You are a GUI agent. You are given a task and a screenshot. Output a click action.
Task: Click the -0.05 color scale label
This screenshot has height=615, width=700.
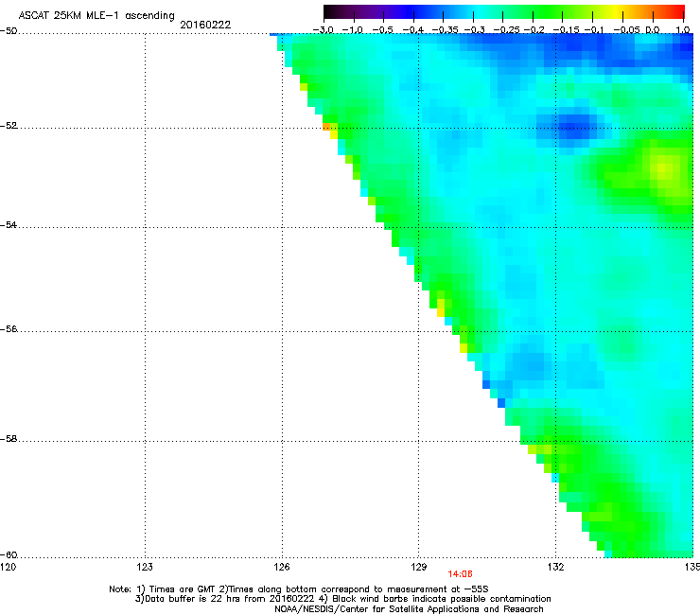point(626,30)
